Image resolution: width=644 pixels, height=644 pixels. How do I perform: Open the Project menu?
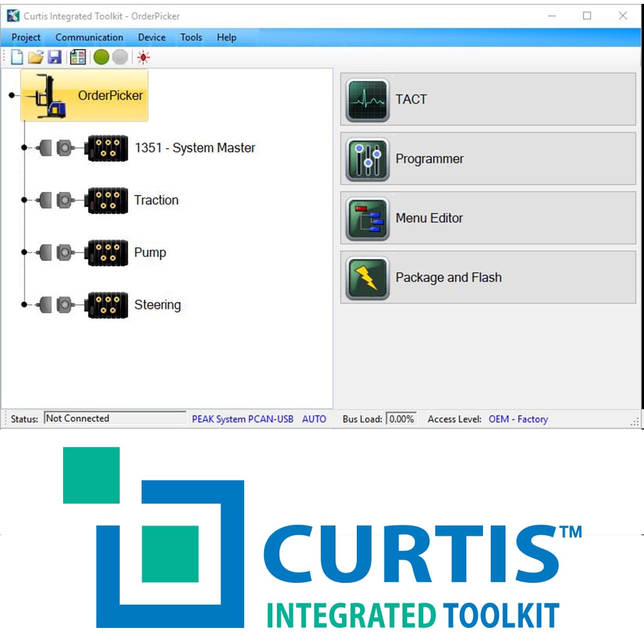point(26,37)
